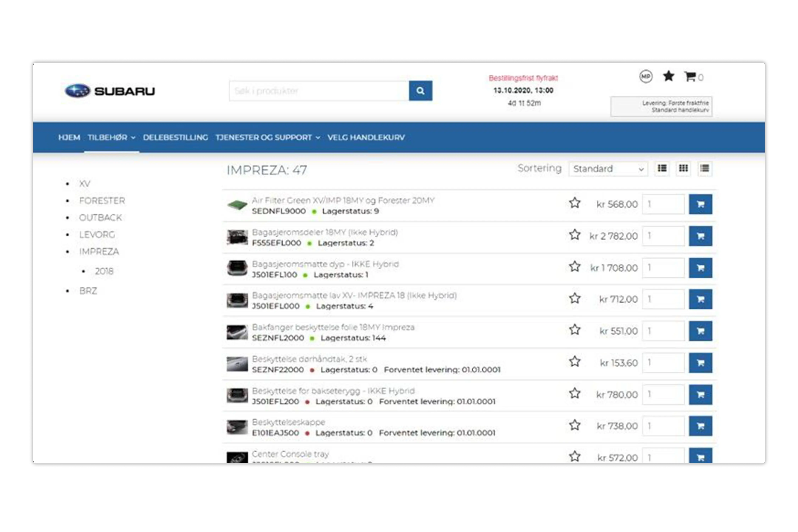Open the MP profile circle icon

(x=646, y=76)
